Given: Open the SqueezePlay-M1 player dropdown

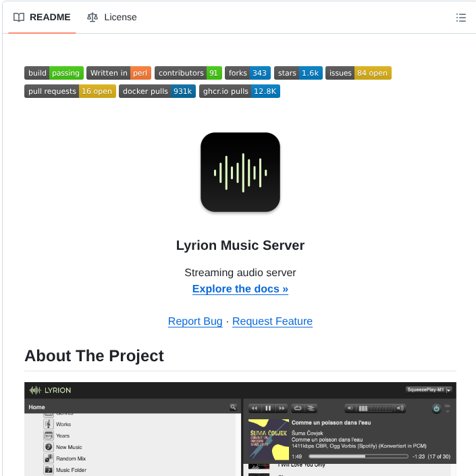Looking at the screenshot, I should coord(429,390).
